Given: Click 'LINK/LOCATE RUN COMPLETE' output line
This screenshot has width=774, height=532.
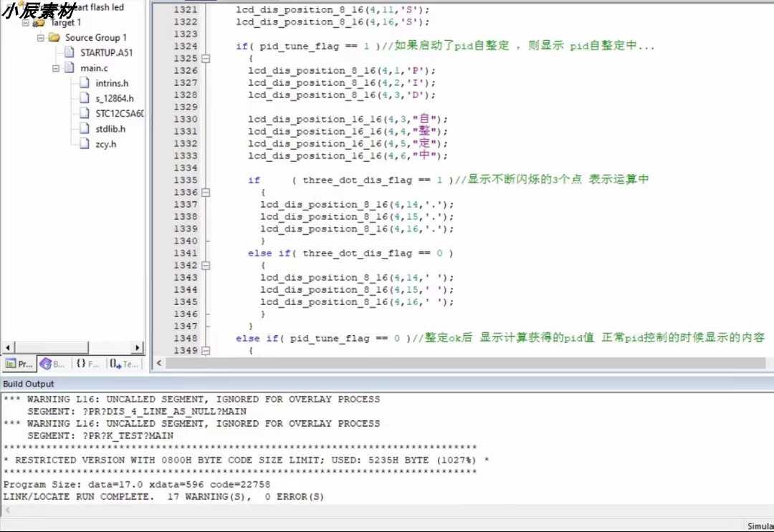Looking at the screenshot, I should pyautogui.click(x=163, y=497).
